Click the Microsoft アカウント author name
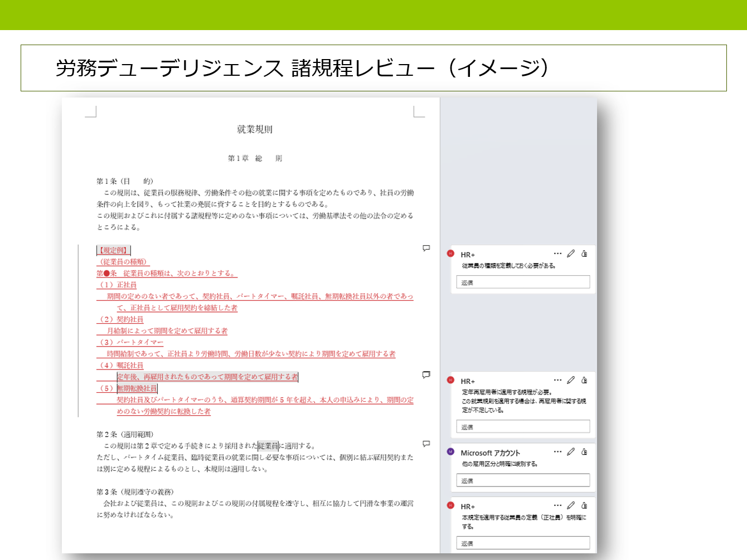The width and height of the screenshot is (747, 560). [x=490, y=453]
